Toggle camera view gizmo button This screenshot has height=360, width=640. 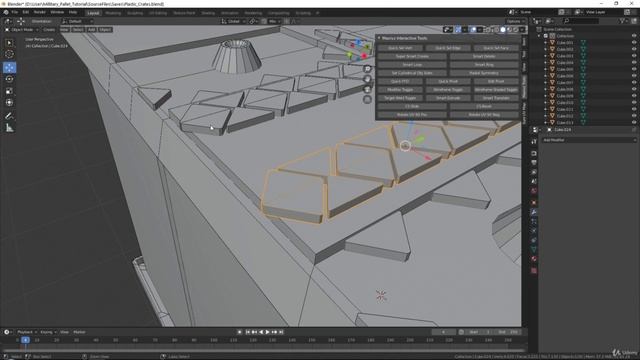367,89
